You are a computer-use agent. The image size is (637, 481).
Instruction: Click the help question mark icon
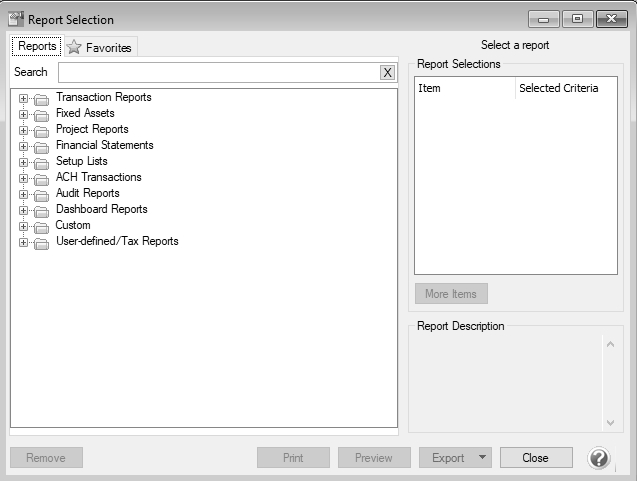(x=599, y=458)
